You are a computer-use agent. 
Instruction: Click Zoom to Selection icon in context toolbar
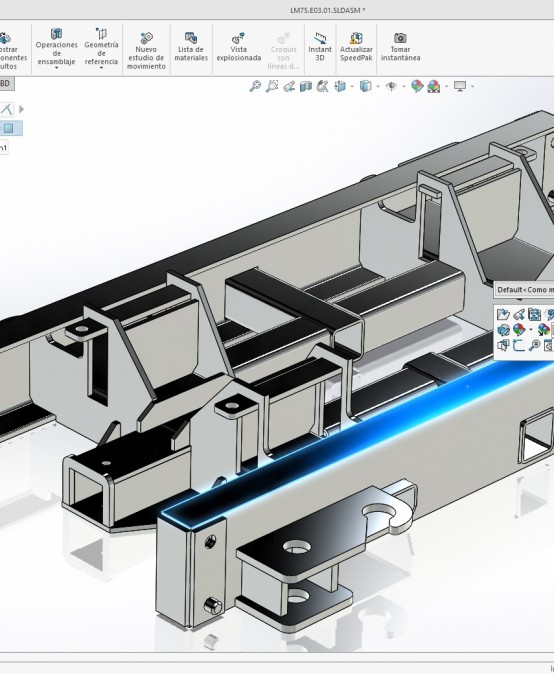click(x=534, y=345)
